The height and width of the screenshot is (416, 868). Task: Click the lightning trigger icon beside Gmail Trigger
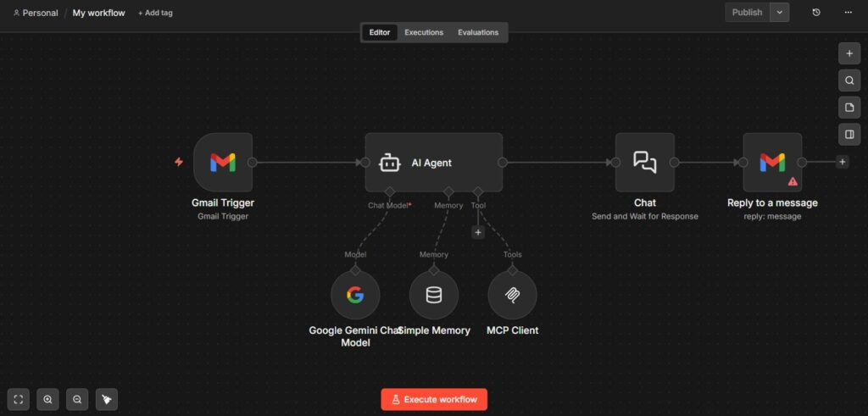point(179,162)
